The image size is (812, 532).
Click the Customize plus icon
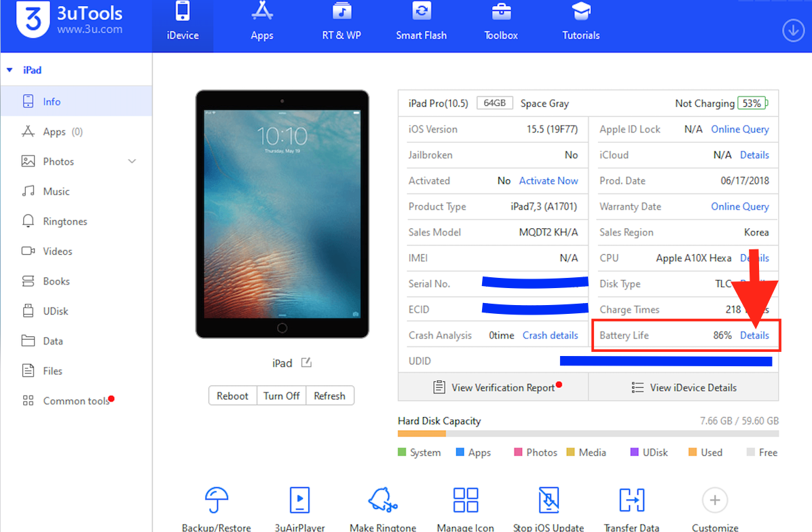[x=715, y=500]
